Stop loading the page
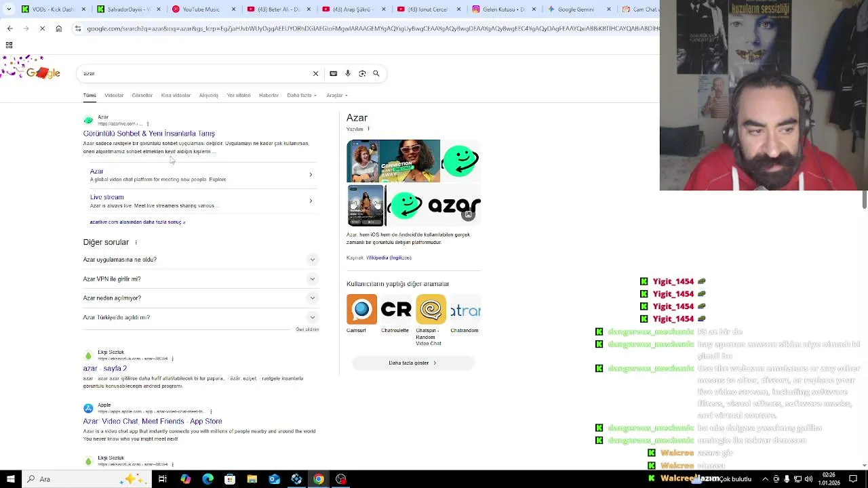868x488 pixels. 42,28
